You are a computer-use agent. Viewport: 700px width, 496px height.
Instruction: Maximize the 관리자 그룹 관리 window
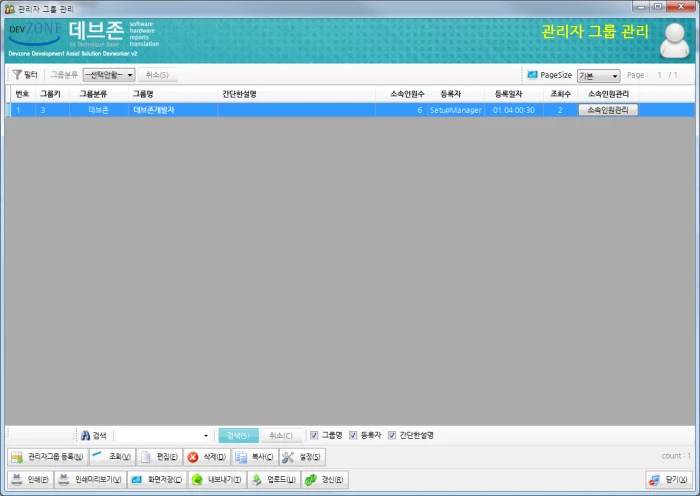(x=658, y=6)
